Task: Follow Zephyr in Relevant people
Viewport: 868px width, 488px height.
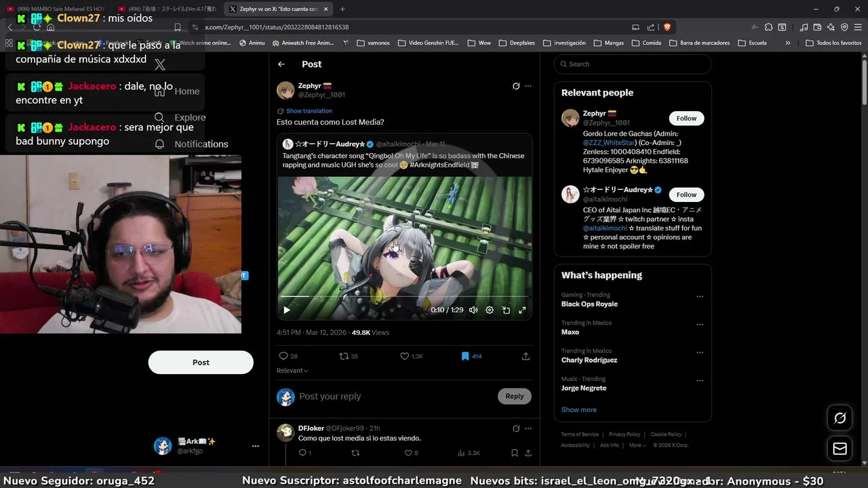Action: [686, 118]
